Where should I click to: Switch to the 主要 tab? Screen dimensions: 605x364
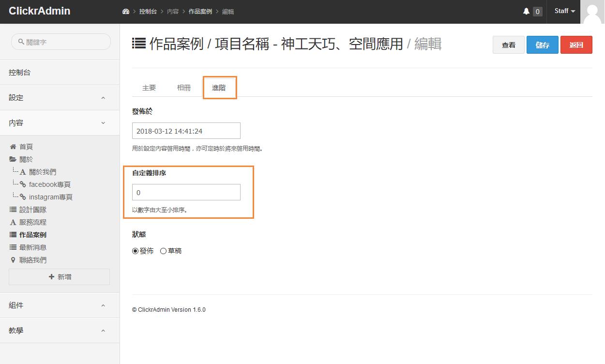(149, 88)
